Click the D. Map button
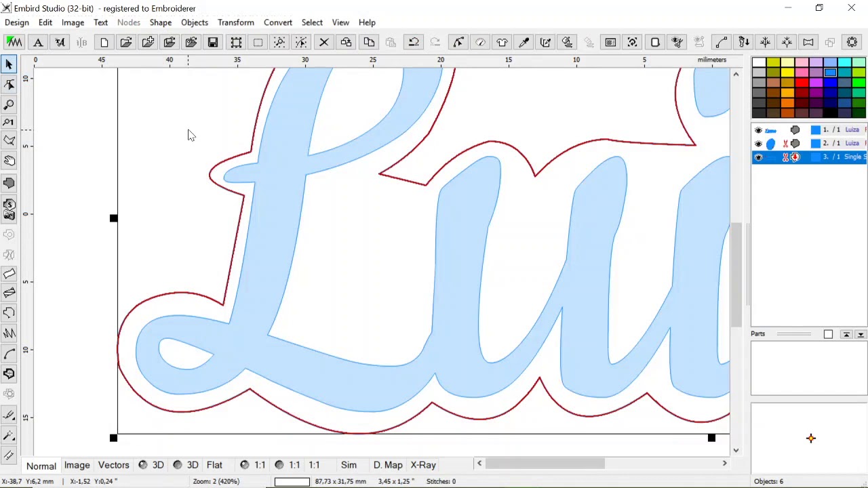 pyautogui.click(x=388, y=465)
